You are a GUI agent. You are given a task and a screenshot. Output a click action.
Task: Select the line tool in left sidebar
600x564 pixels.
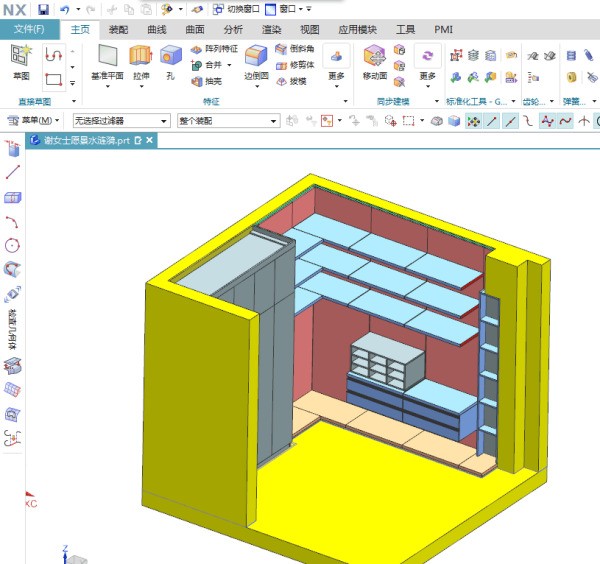click(13, 173)
